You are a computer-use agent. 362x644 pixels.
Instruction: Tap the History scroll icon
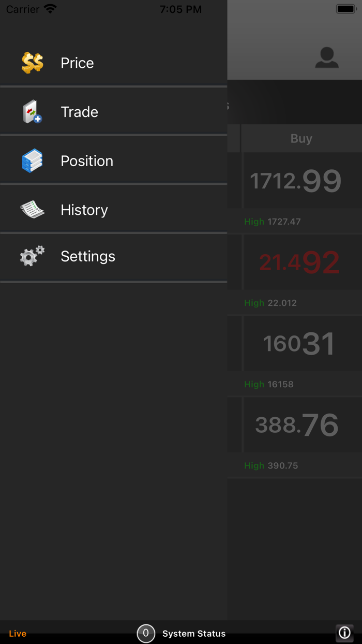32,210
